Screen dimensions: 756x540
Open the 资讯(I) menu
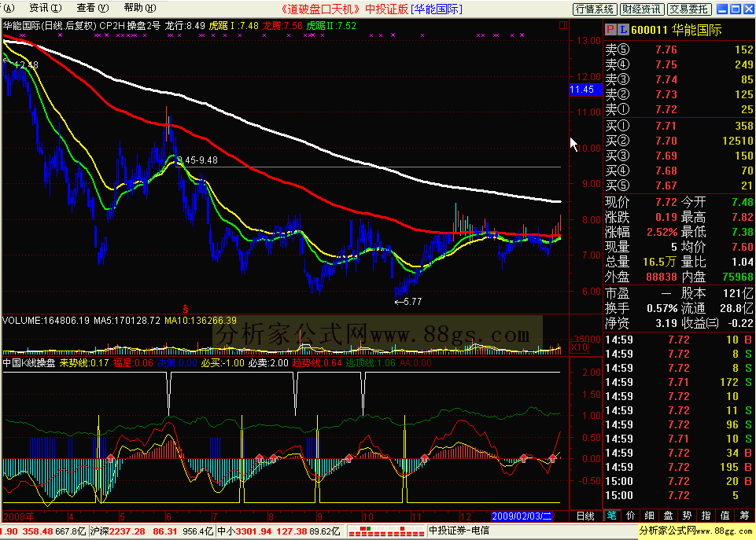point(46,8)
